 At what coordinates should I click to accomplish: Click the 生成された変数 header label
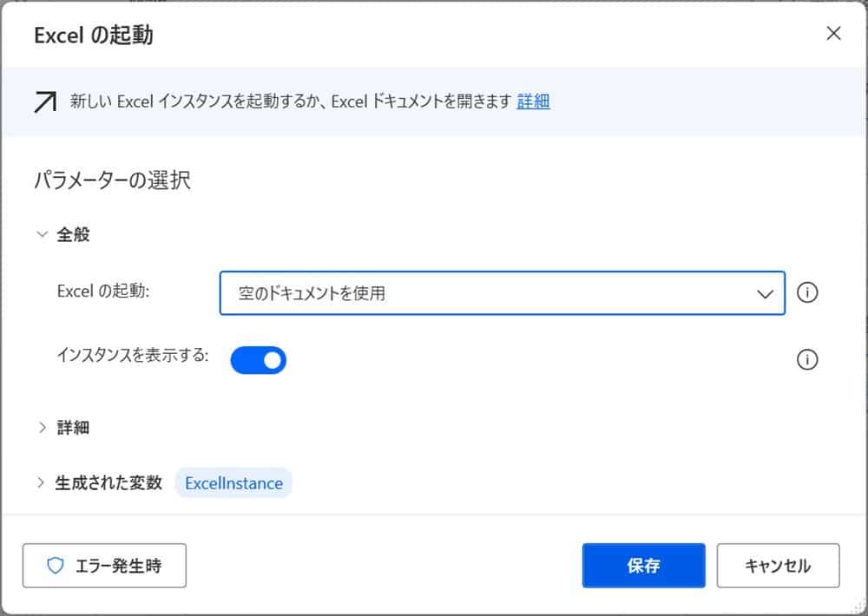[x=108, y=483]
